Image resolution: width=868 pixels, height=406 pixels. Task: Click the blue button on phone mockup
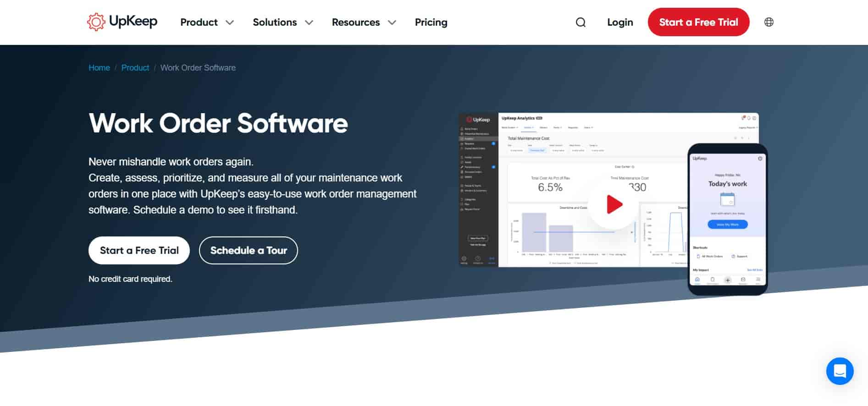click(728, 225)
